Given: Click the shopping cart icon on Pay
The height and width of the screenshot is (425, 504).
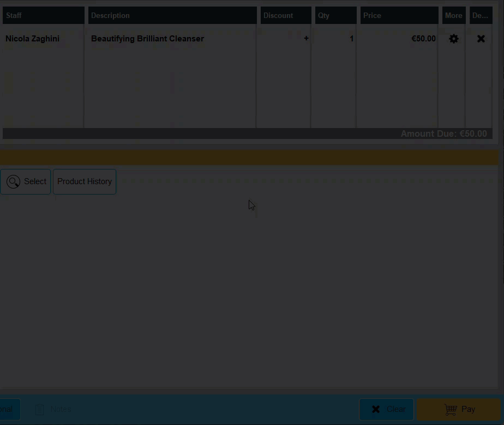Looking at the screenshot, I should pos(452,409).
